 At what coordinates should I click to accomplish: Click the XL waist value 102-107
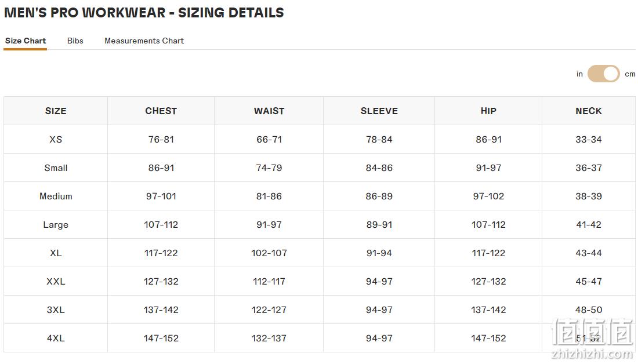(x=269, y=253)
